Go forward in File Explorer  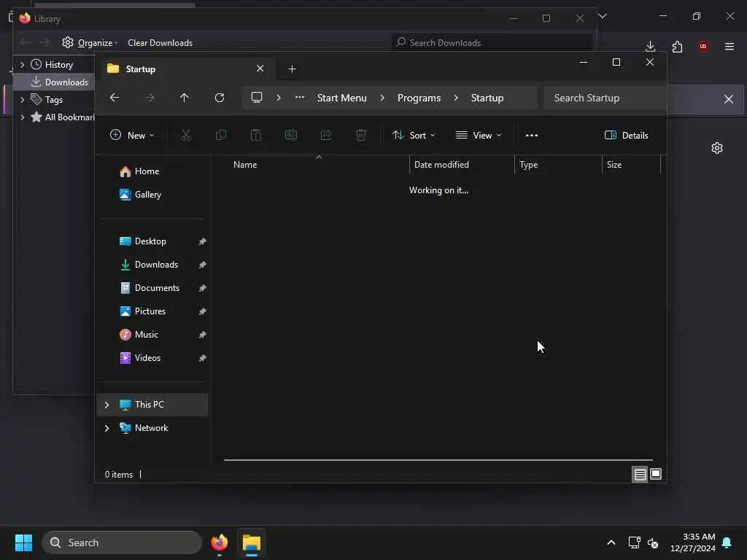tap(150, 98)
